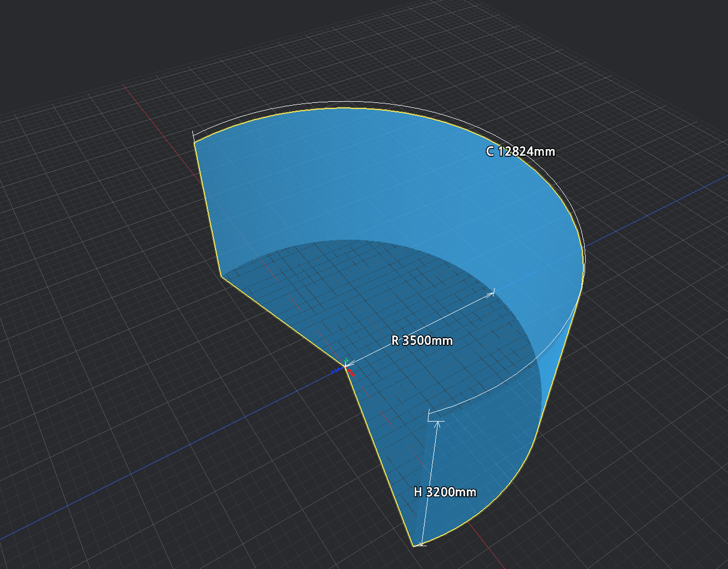Click the circumference label C 12824mm

point(520,151)
